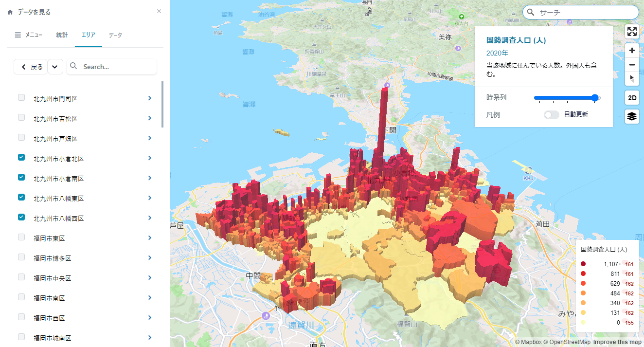
Task: Check the 福岡市中央区 checkbox
Action: (x=21, y=277)
